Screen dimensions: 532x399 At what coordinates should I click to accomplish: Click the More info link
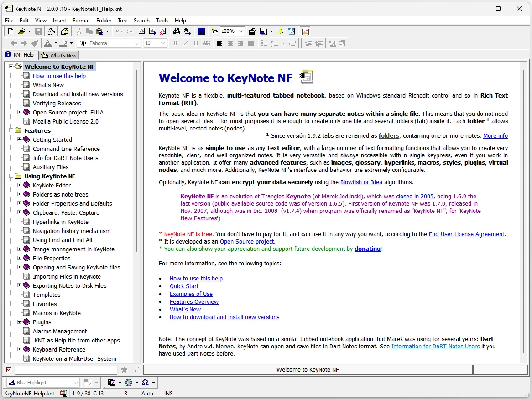pos(495,135)
